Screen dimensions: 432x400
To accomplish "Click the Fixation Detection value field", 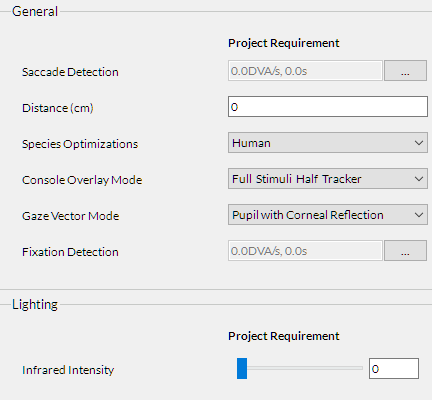I will click(305, 251).
